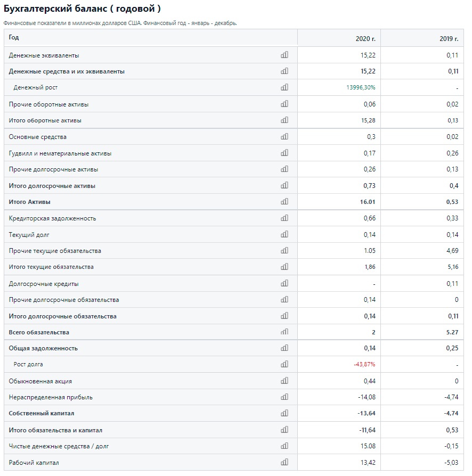Select Итого Активы value 16.01
This screenshot has height=476, width=472.
[x=368, y=202]
